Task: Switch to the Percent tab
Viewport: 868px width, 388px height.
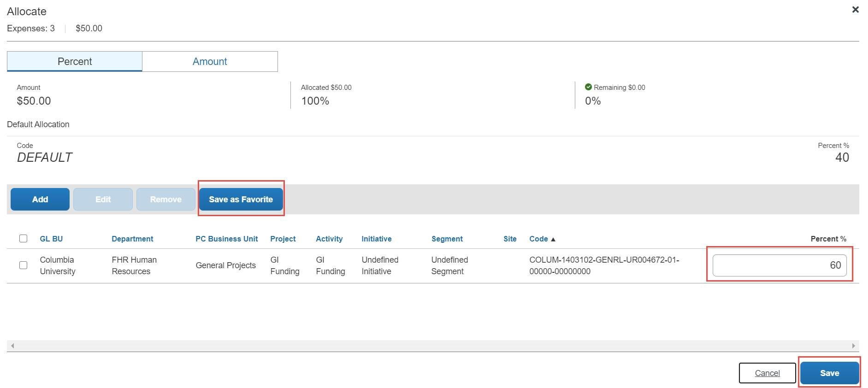Action: (75, 61)
